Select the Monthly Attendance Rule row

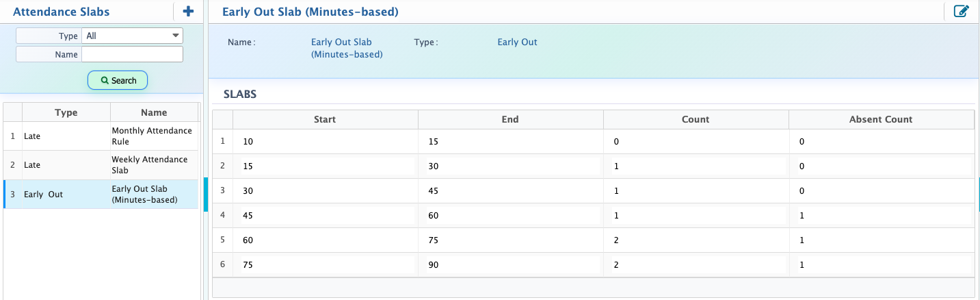101,136
